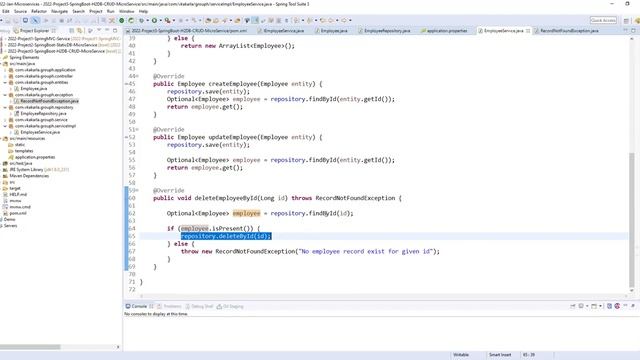Screen dimensions: 640x360
Task: Click inside the Quick Access field
Action: click(603, 20)
